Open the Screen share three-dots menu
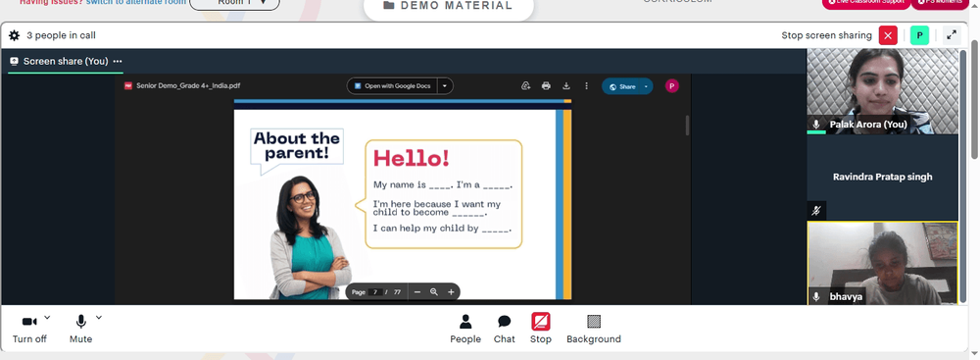Viewport: 980px width, 360px height. (118, 62)
